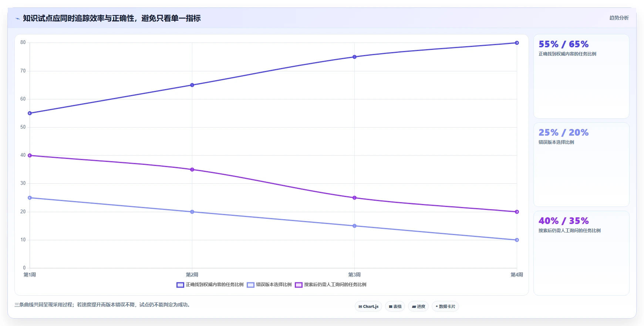Click the 80 y-axis tick label
This screenshot has width=644, height=326.
pyautogui.click(x=23, y=43)
